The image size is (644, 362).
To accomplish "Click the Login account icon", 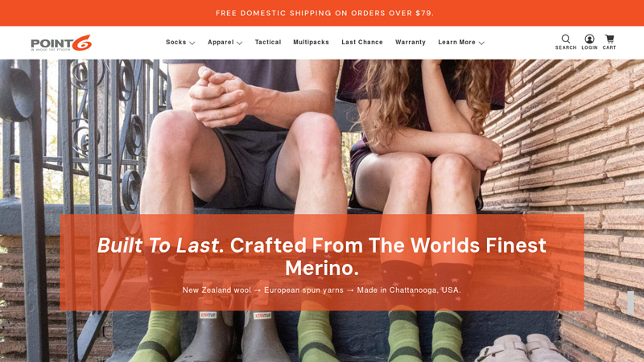I will tap(589, 39).
